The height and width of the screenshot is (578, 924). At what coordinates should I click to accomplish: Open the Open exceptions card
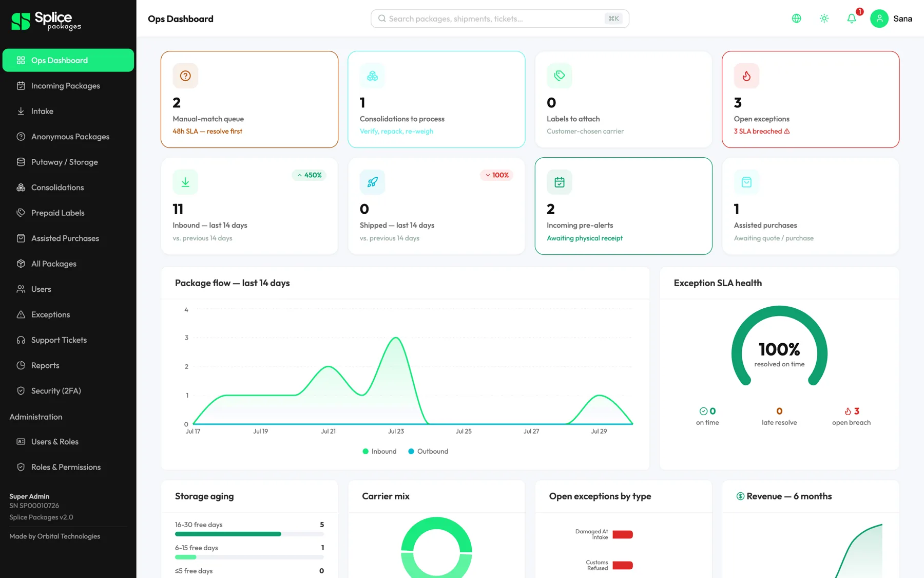tap(811, 99)
